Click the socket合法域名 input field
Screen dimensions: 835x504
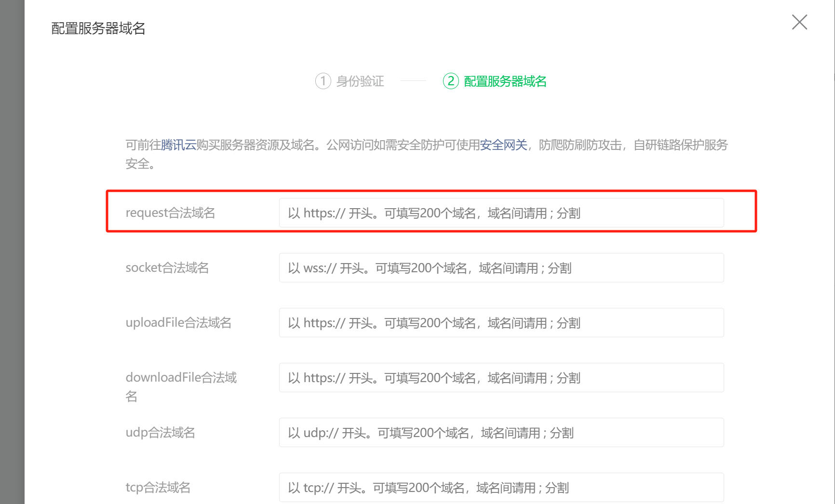(x=501, y=267)
